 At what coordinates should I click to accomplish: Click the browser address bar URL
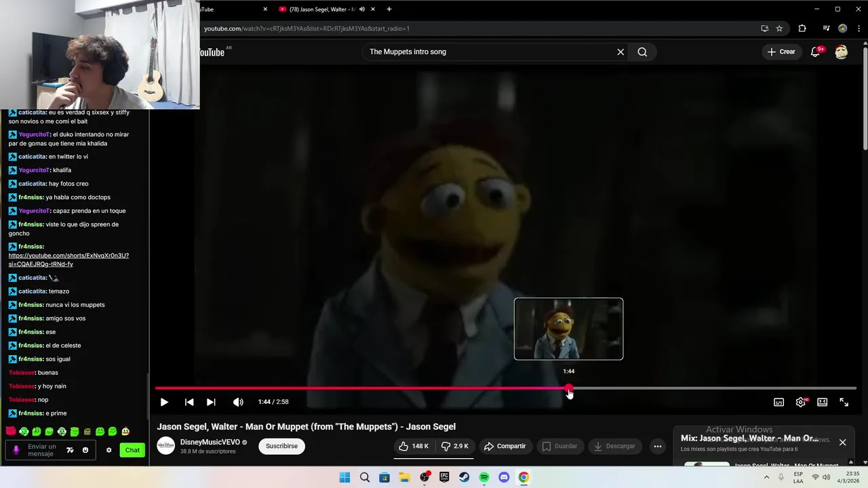tap(307, 28)
